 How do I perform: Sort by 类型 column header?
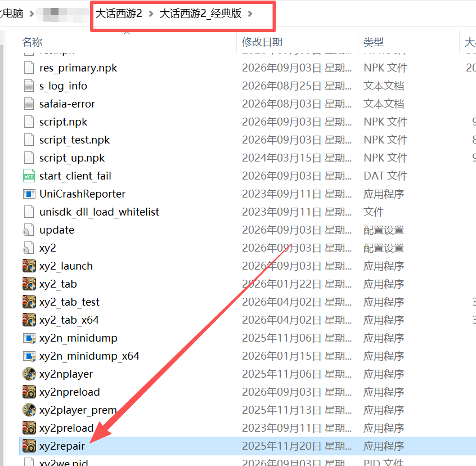(x=374, y=42)
